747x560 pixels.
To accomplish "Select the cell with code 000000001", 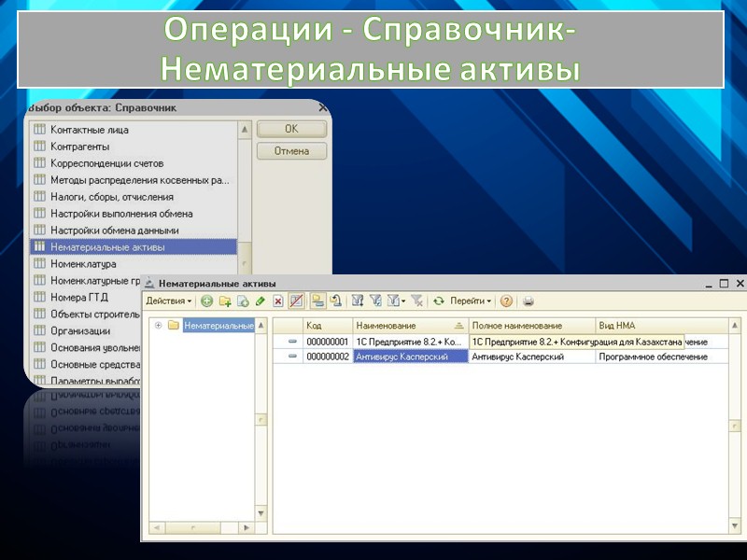I will click(328, 342).
